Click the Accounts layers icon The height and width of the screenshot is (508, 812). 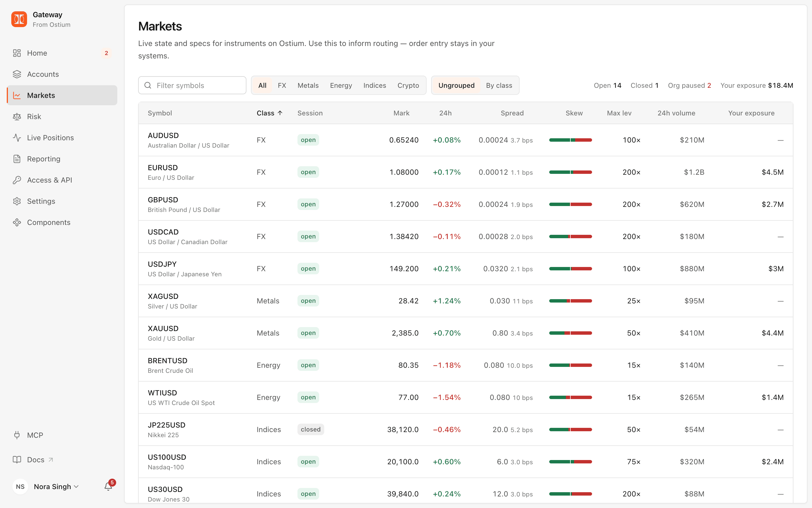[17, 74]
